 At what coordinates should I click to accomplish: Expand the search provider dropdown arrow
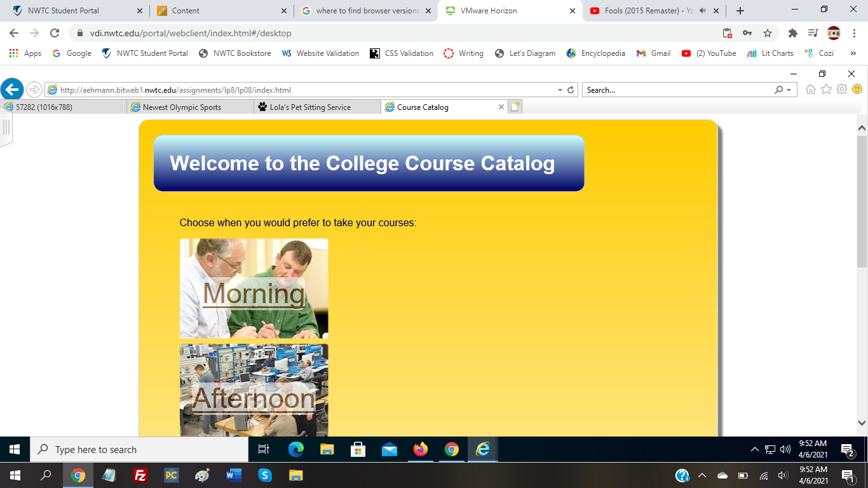(788, 90)
